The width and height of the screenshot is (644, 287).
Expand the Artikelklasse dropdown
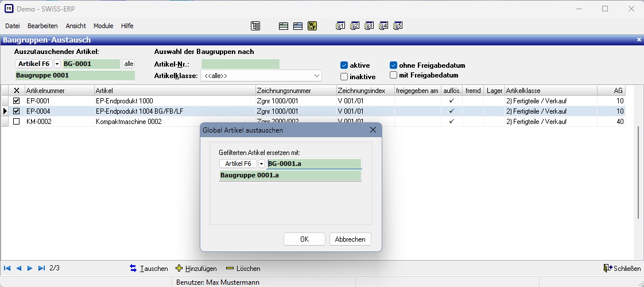coord(316,76)
